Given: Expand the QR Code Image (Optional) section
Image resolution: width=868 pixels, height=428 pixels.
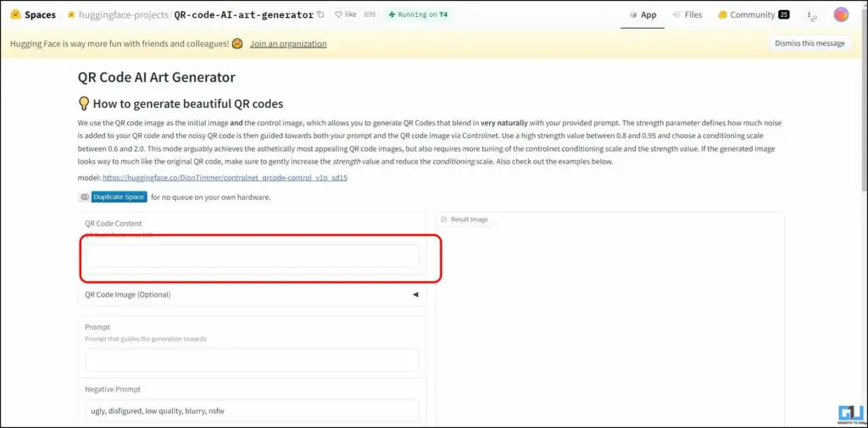Looking at the screenshot, I should 253,295.
